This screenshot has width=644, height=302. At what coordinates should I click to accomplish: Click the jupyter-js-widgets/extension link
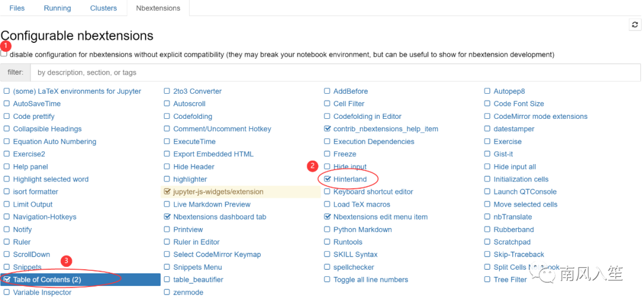[x=218, y=192]
